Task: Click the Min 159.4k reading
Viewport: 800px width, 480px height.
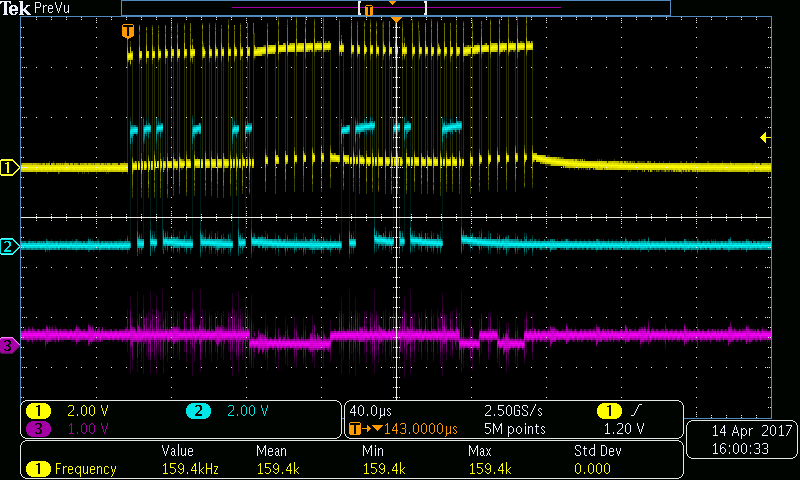Action: (384, 469)
